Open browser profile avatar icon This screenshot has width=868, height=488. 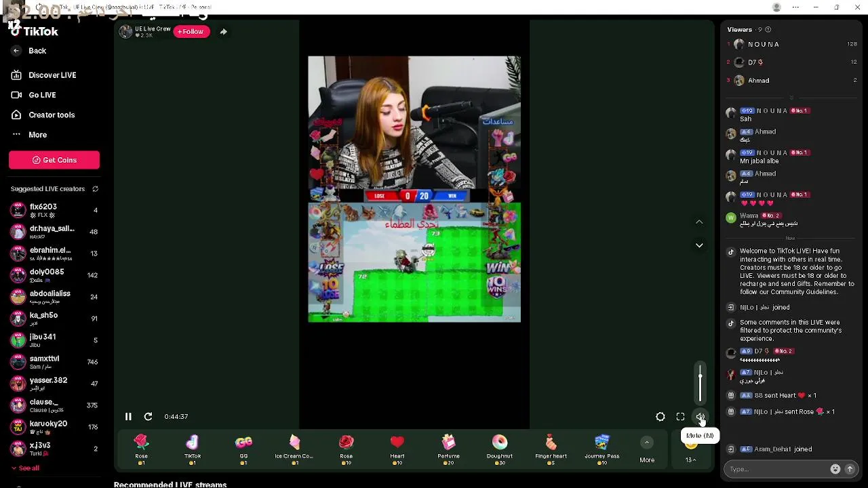[x=776, y=7]
